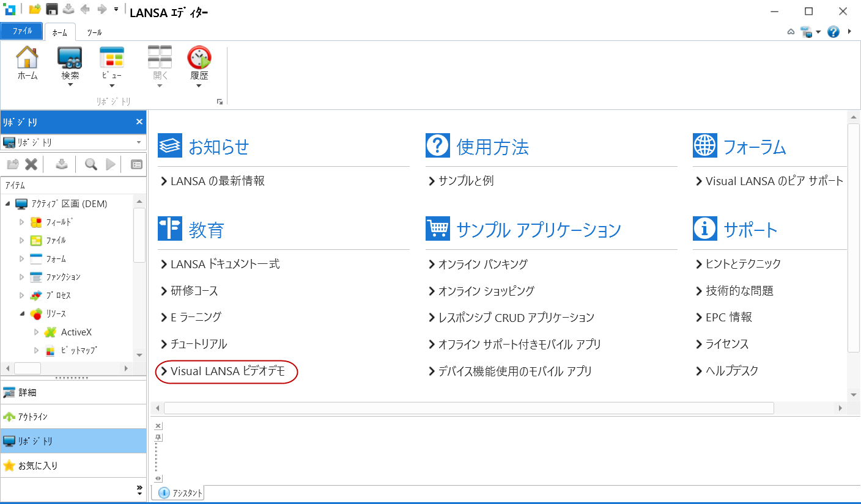Viewport: 861px width, 504px height.
Task: Click the list view icon in repository toolbar
Action: (136, 164)
